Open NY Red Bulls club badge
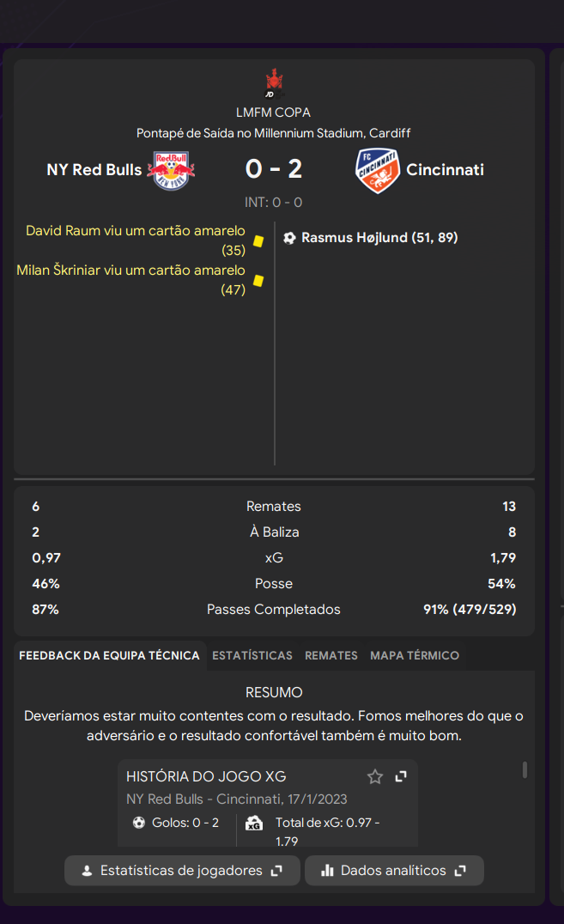564x924 pixels. pyautogui.click(x=171, y=170)
